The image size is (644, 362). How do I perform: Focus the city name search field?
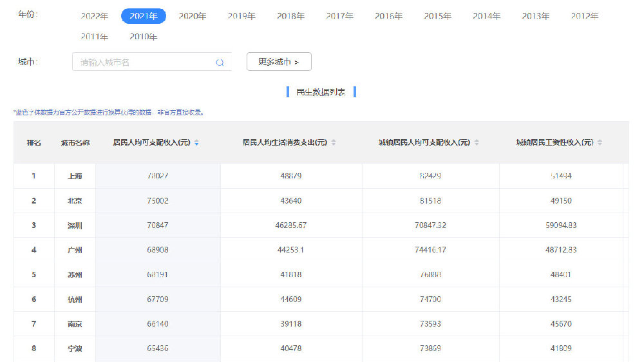[x=151, y=62]
